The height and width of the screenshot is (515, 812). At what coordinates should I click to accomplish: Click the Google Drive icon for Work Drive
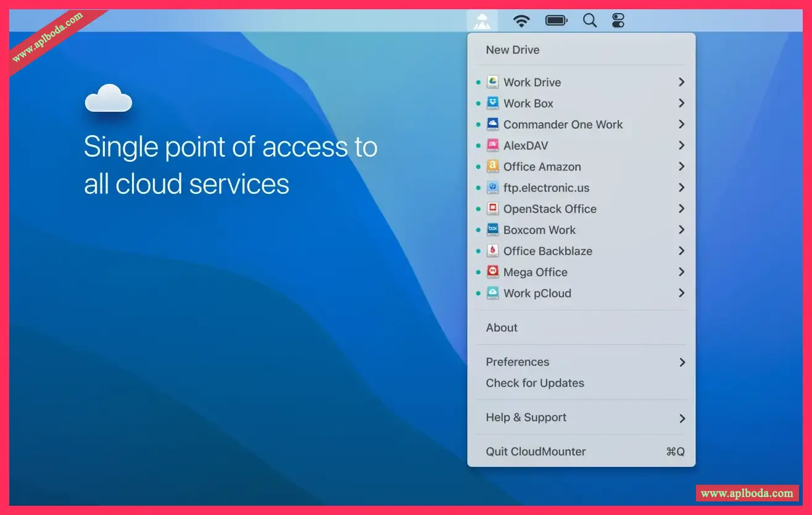click(x=492, y=82)
